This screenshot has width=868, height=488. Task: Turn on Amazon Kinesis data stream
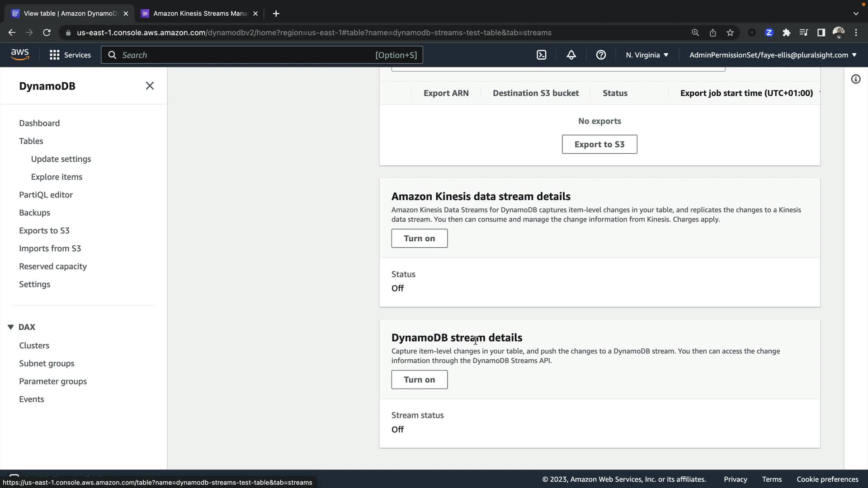tap(419, 239)
